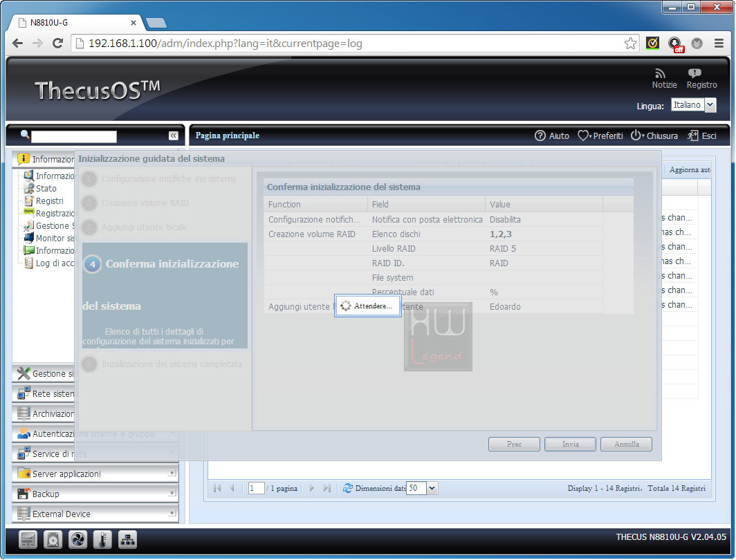Go to last page of log grid
736x560 pixels.
tap(326, 488)
